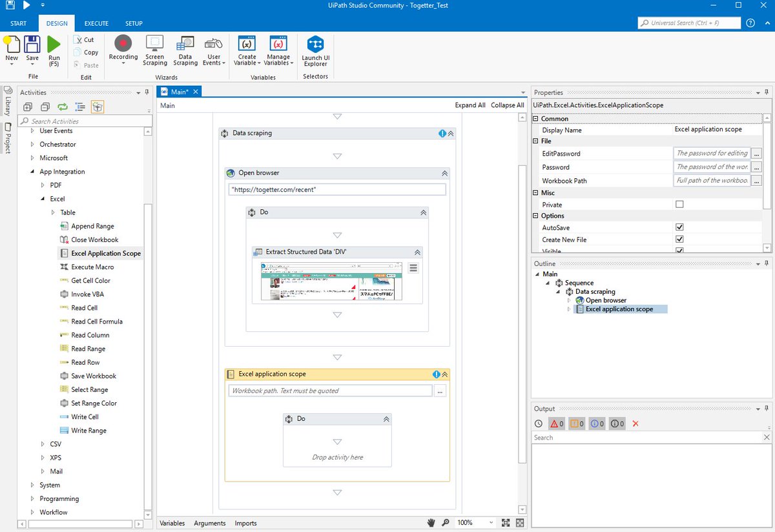
Task: Collapse the Excel application scope activity
Action: pyautogui.click(x=444, y=374)
